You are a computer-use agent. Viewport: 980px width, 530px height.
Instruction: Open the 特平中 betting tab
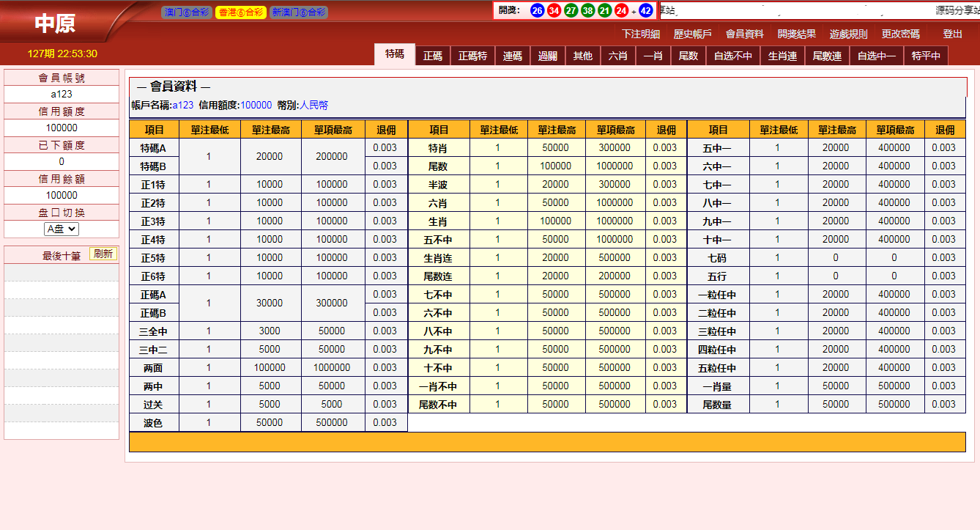(927, 56)
